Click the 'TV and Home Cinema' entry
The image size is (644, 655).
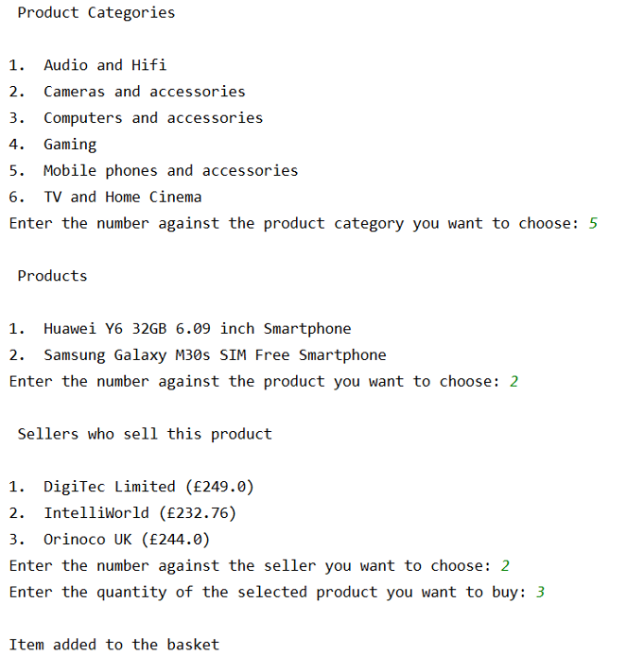tap(122, 198)
